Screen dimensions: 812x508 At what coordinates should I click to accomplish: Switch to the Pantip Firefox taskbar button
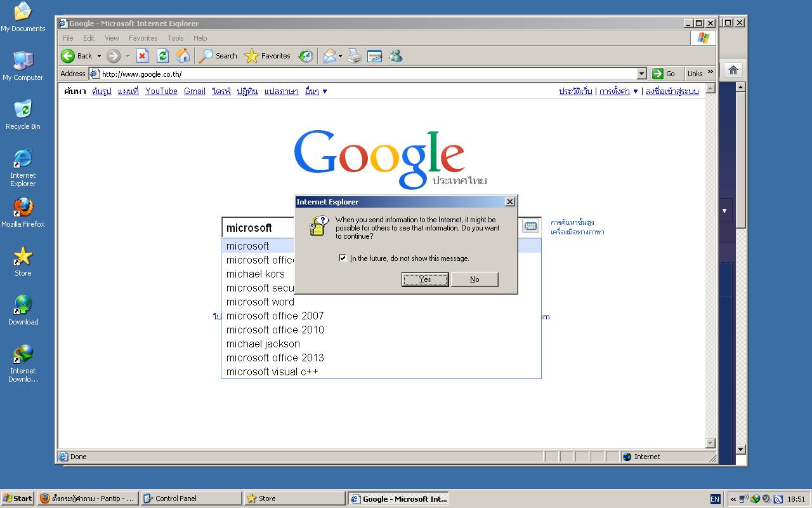point(88,498)
